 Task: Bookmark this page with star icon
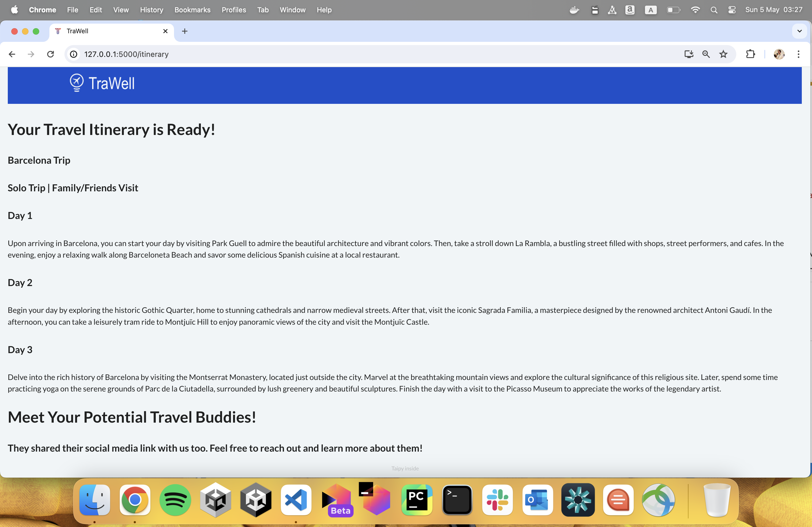pos(723,54)
